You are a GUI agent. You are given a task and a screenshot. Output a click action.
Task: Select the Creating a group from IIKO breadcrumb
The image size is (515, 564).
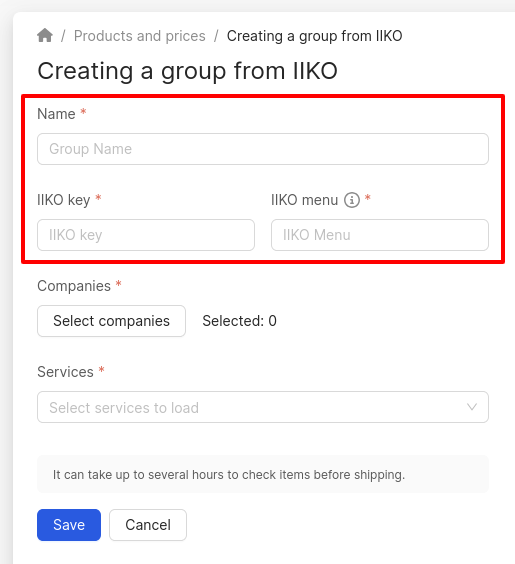314,36
